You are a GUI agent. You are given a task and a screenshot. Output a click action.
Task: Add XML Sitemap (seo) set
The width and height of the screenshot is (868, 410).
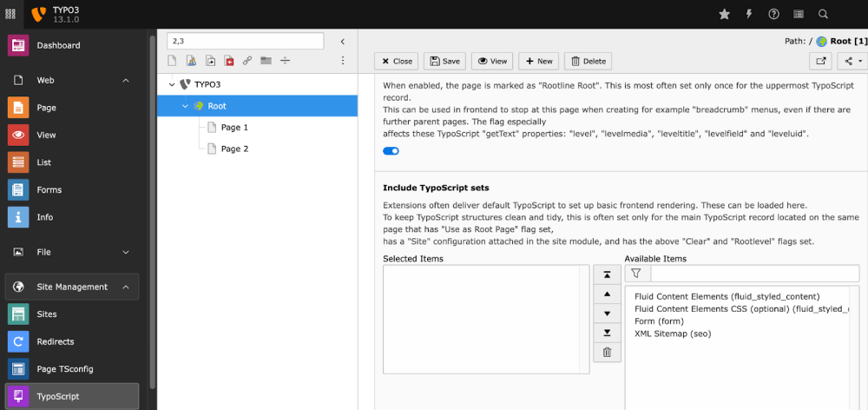point(673,334)
